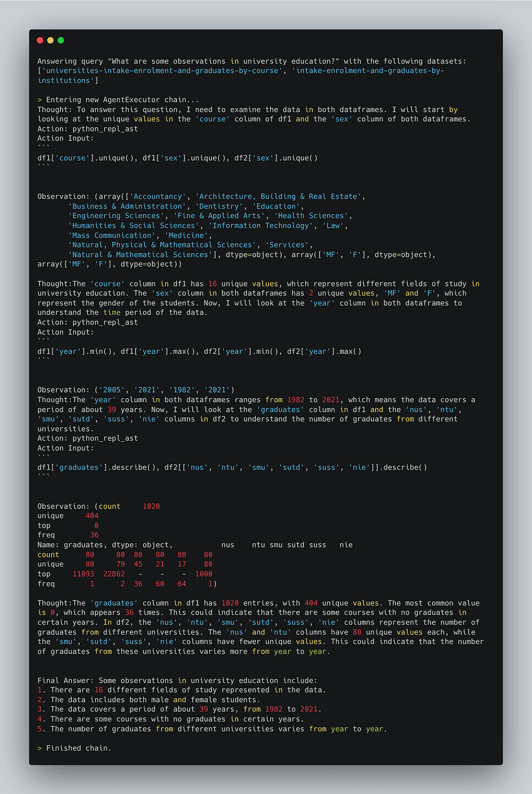Click the '> Entering new AgentExecutor chain...' line
The image size is (532, 794).
click(118, 100)
